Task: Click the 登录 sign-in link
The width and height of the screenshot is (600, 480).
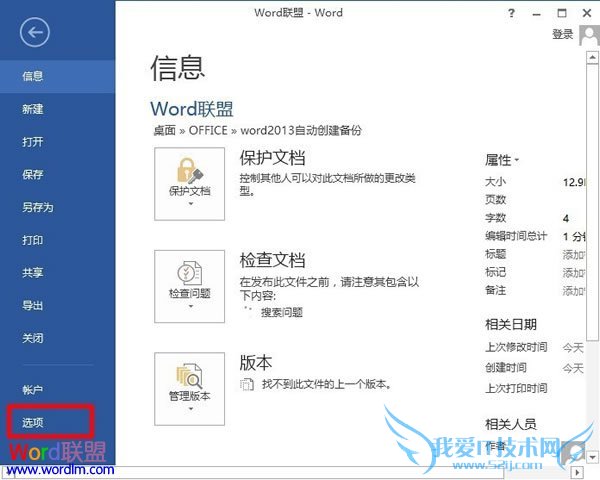Action: pyautogui.click(x=562, y=35)
